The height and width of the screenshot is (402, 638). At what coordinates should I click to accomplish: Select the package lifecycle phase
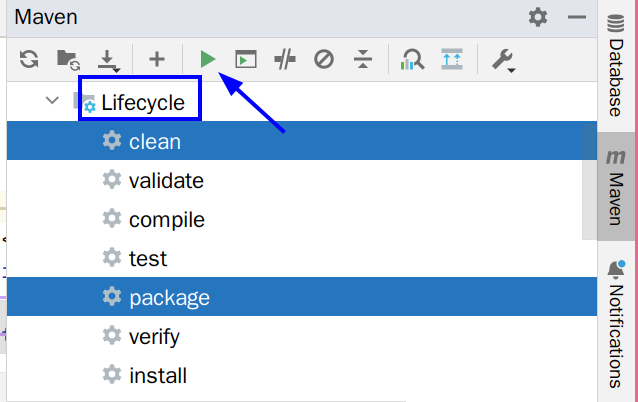302,297
